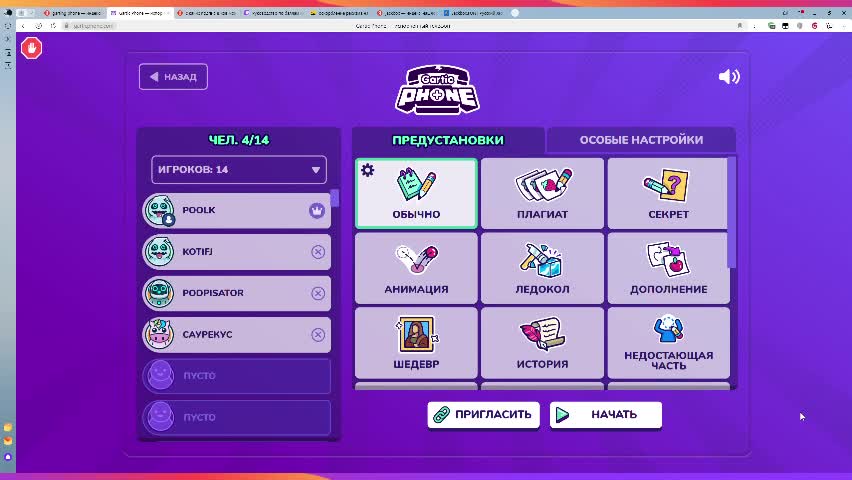Switch to the third browser tab
This screenshot has height=480, width=852.
click(x=206, y=13)
